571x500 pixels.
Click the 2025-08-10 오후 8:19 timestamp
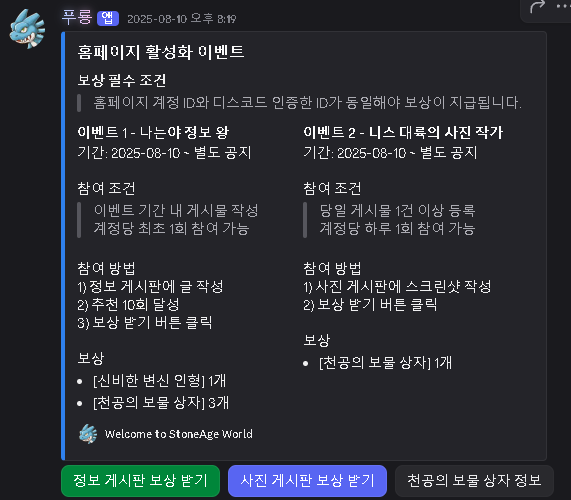coord(181,19)
